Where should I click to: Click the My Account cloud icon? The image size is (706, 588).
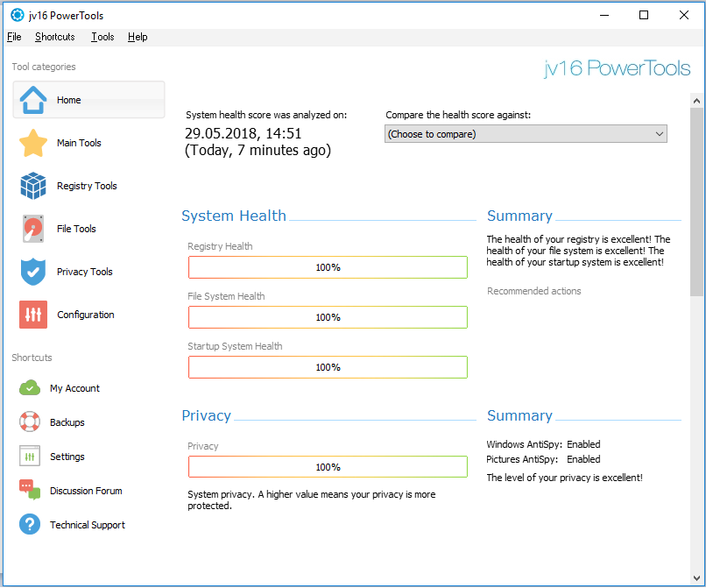(x=30, y=388)
